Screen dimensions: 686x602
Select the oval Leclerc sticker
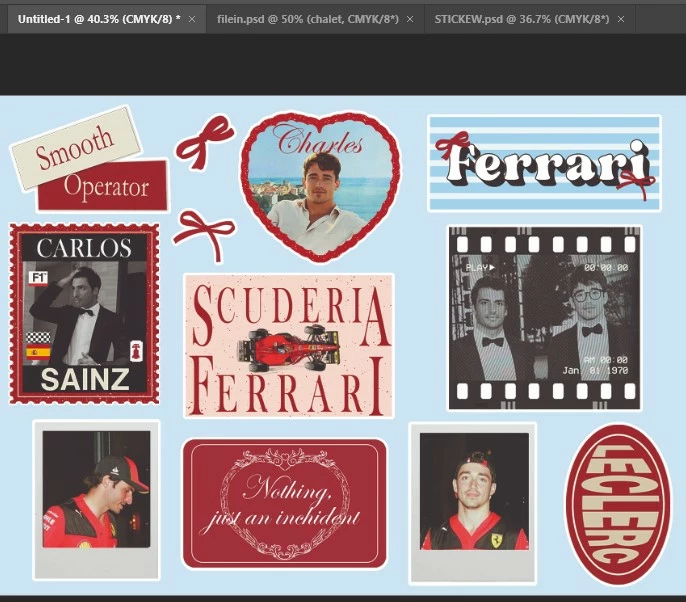[618, 504]
